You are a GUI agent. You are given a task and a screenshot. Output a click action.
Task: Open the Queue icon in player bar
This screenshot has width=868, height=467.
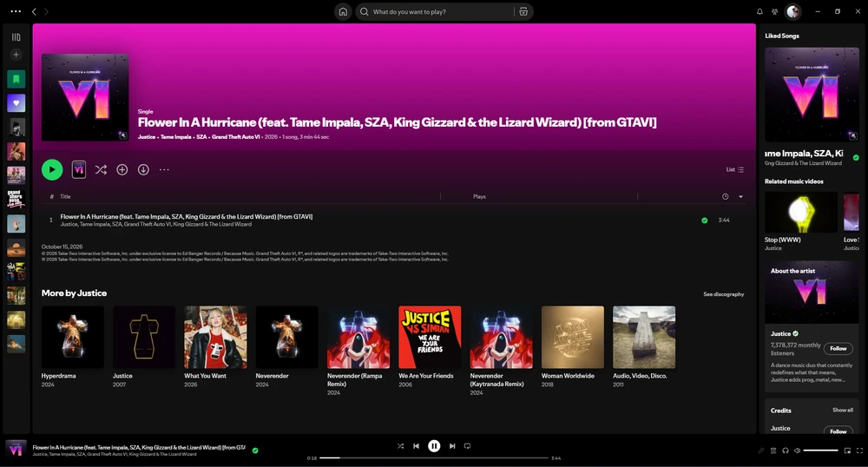[773, 451]
